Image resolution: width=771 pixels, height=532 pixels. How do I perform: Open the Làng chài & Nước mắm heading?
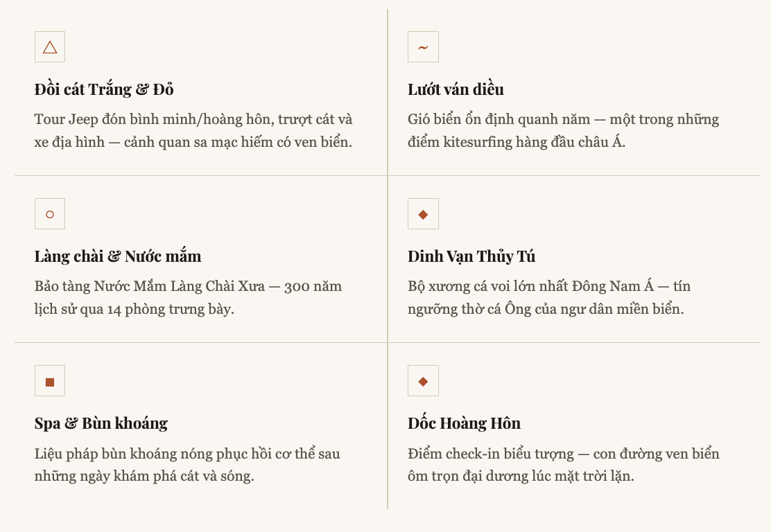tap(118, 256)
